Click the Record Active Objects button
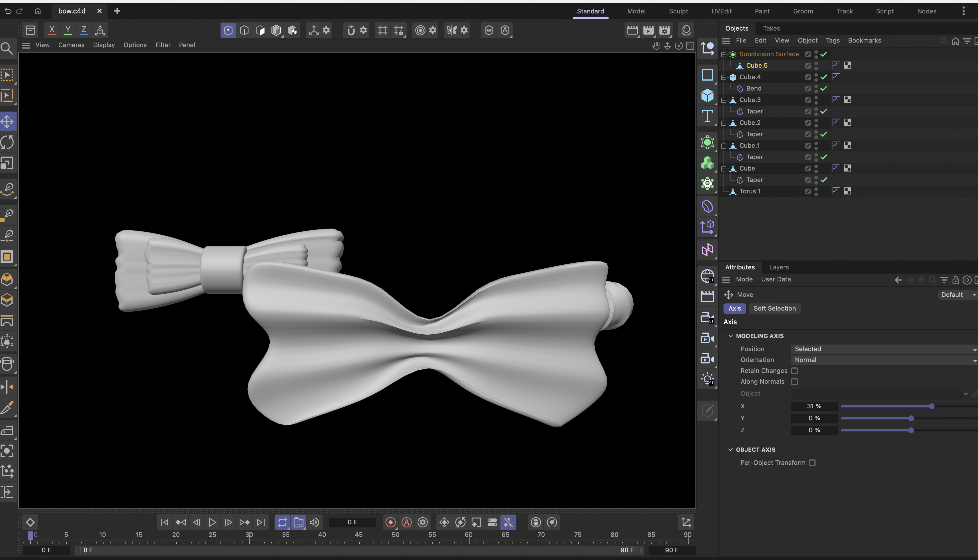 (x=391, y=522)
